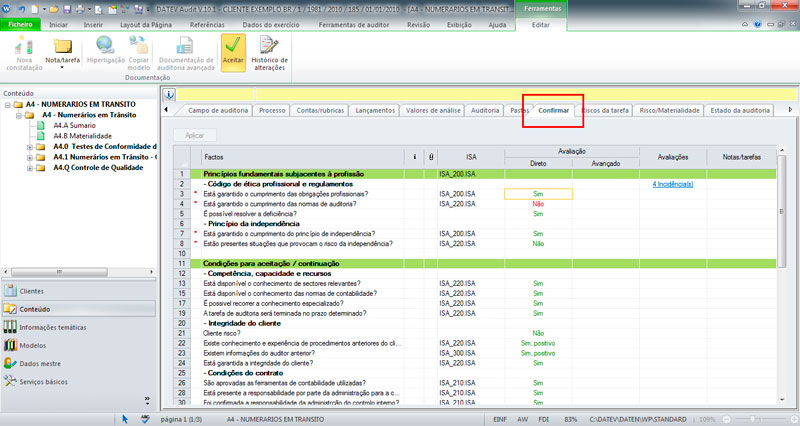Open the Ficheiro menu tab
Viewport: 800px width, 426px height.
(20, 24)
